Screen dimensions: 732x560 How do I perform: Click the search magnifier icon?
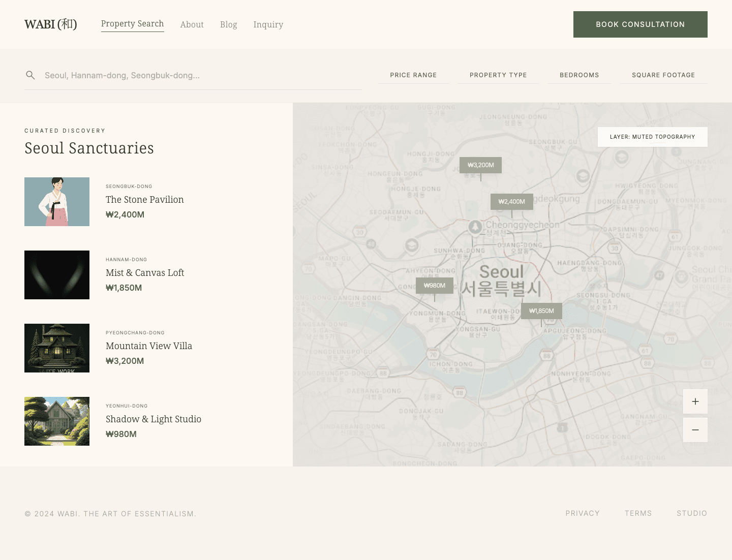tap(30, 75)
